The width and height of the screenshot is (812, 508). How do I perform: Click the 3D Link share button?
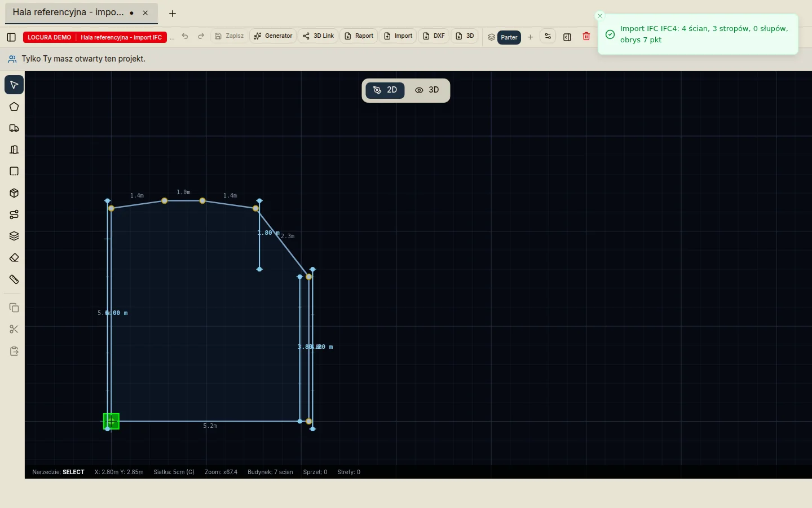318,36
